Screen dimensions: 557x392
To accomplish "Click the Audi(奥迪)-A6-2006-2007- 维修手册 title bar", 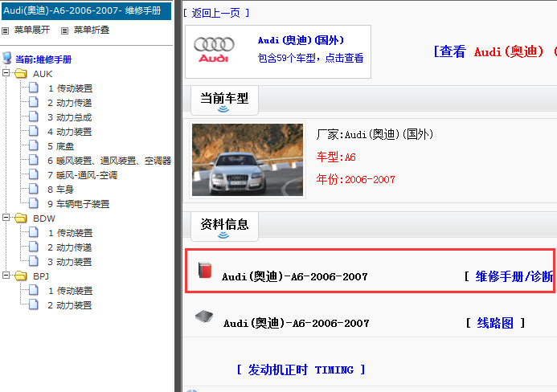I will pos(86,11).
